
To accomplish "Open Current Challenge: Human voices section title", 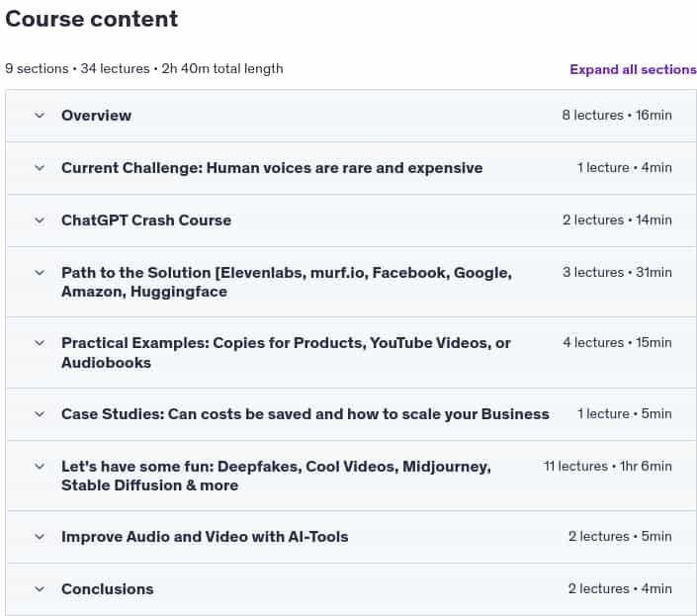I will click(x=272, y=167).
